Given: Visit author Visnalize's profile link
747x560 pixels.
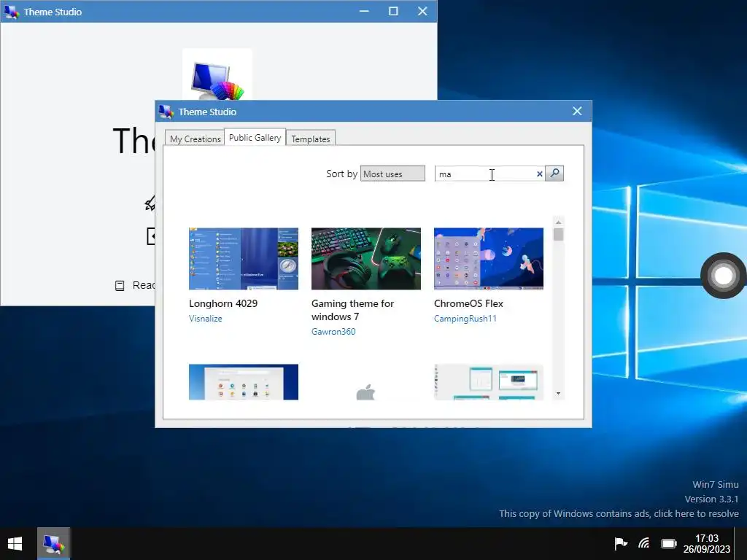Looking at the screenshot, I should click(x=205, y=319).
